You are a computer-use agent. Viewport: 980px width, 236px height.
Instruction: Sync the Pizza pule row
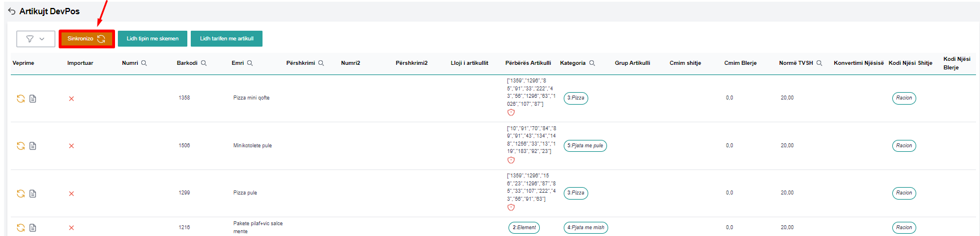coord(20,193)
